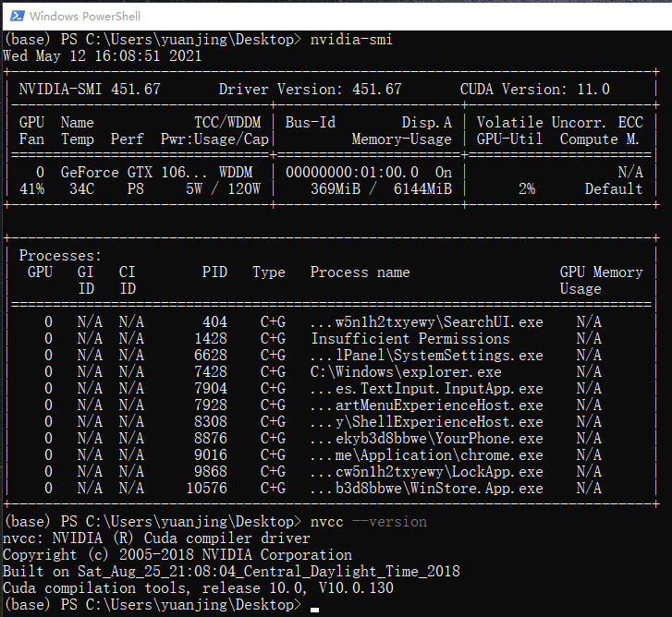
Task: Click the 'Process name' column header
Action: point(360,272)
